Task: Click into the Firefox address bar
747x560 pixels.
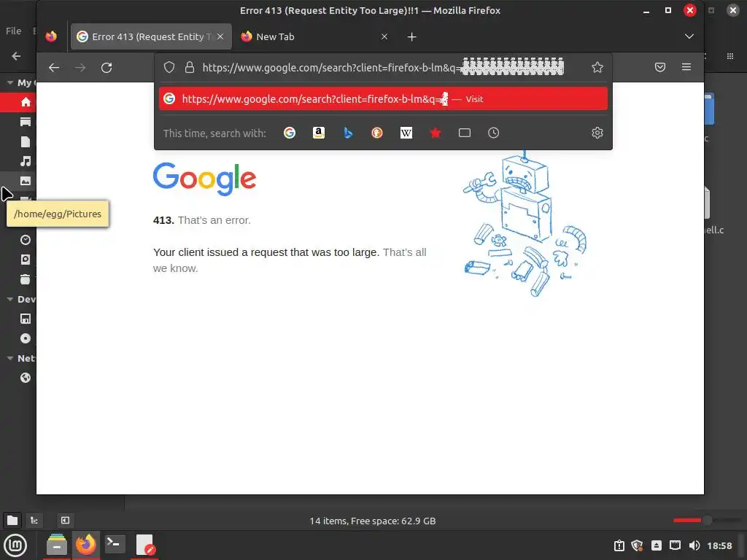Action: pos(383,67)
